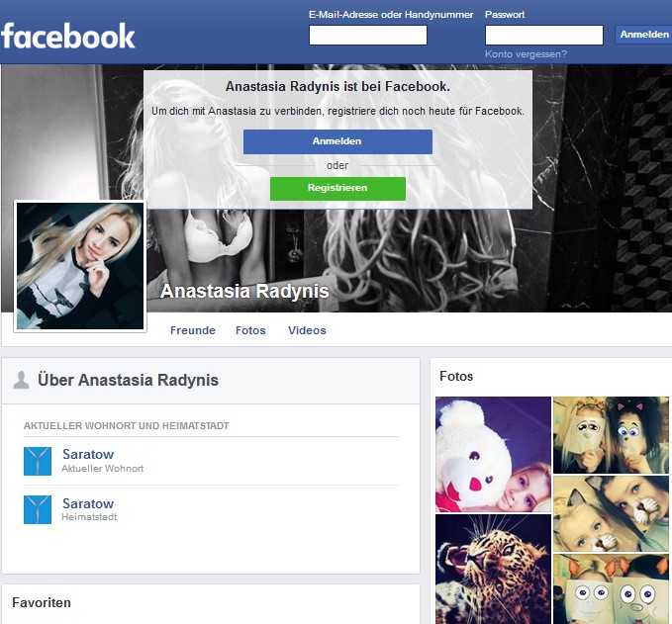This screenshot has height=624, width=672.
Task: Click the Facebook logo in the header
Action: point(67,37)
